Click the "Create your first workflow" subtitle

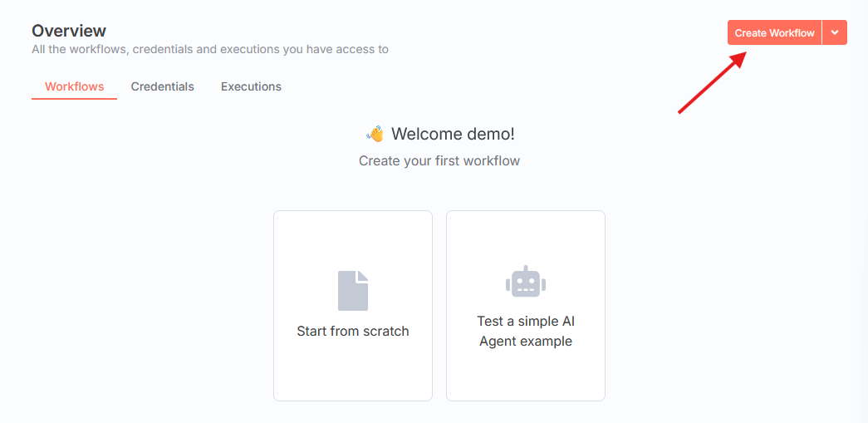tap(439, 160)
